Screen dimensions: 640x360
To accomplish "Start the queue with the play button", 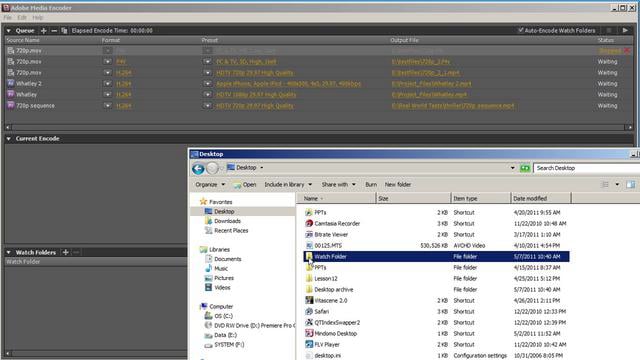I will tap(625, 30).
